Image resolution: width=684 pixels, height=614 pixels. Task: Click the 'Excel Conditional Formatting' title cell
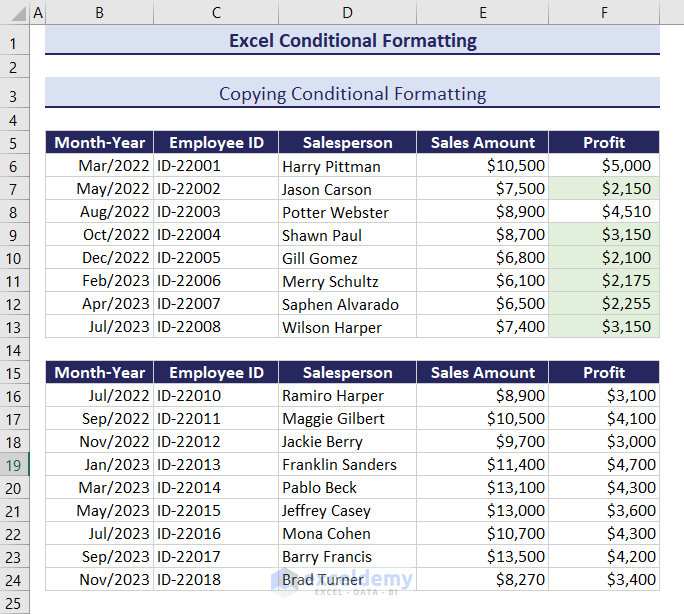[x=352, y=41]
